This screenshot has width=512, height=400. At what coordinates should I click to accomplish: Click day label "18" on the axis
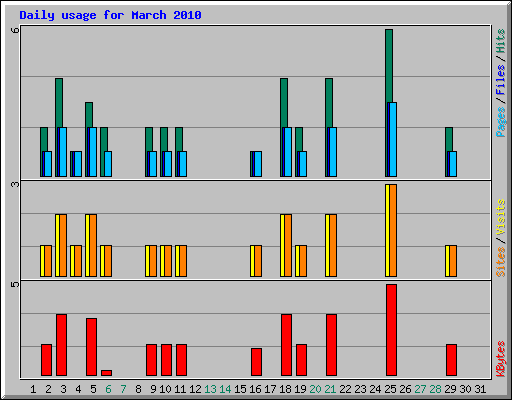point(285,389)
